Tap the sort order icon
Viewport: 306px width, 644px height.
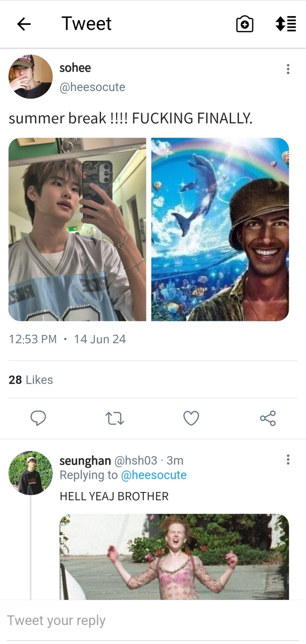click(x=286, y=24)
